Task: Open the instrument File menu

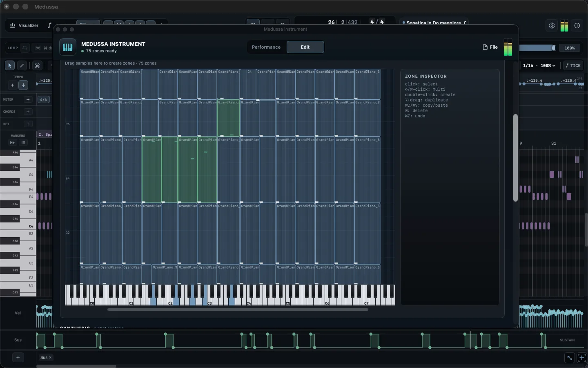Action: 490,47
